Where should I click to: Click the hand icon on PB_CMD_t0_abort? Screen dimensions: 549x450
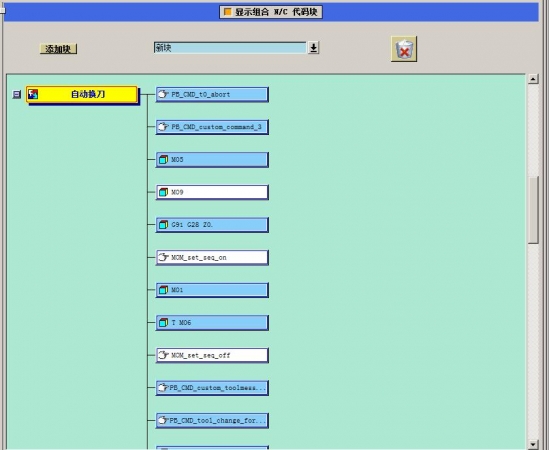[163, 94]
